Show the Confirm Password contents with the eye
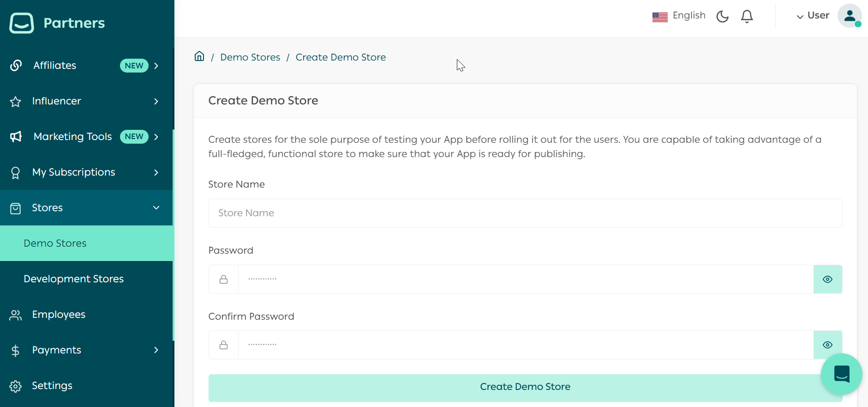This screenshot has width=868, height=407. pos(827,345)
